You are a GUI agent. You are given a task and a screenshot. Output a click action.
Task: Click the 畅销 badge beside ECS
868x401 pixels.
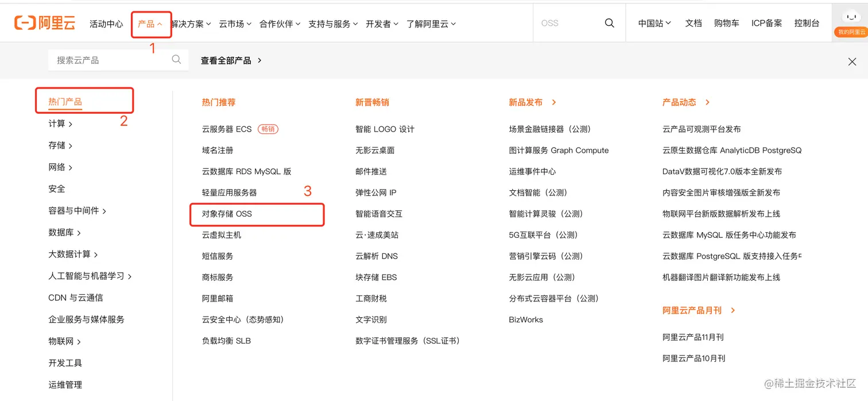268,129
